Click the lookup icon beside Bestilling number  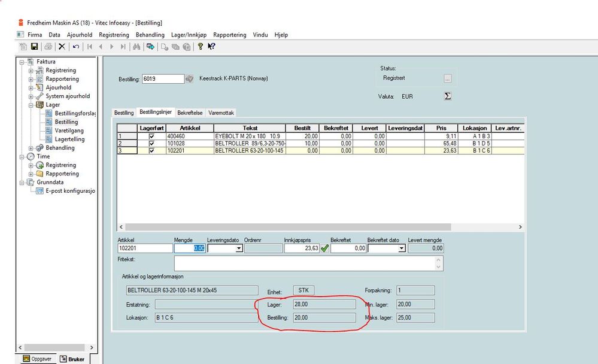click(190, 79)
